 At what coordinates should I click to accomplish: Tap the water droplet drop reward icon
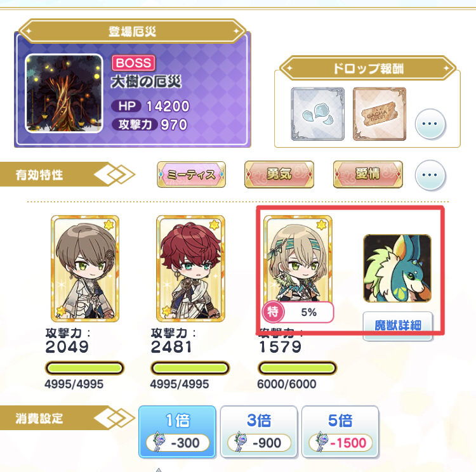pos(317,114)
